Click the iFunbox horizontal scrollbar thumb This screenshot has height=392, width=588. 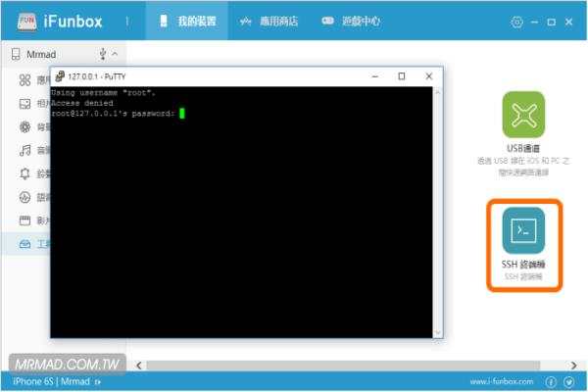(343, 366)
